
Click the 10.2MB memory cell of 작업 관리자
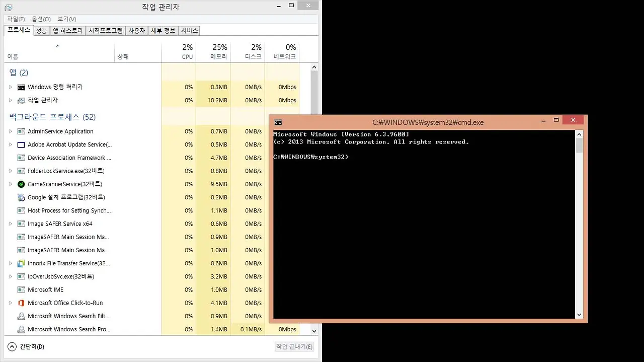pyautogui.click(x=213, y=100)
